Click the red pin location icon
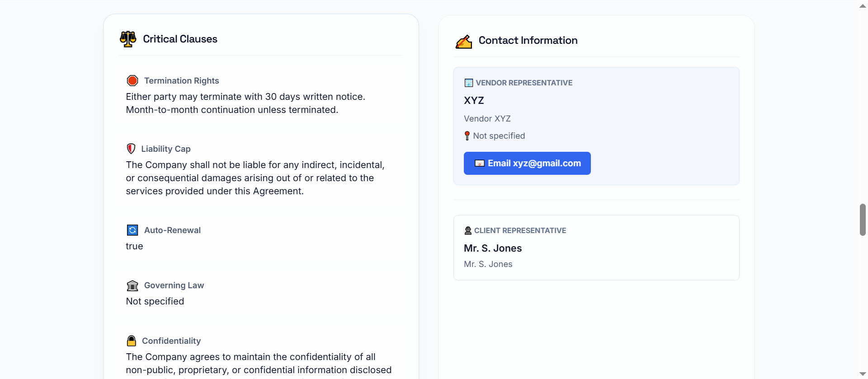This screenshot has height=379, width=868. pyautogui.click(x=467, y=136)
